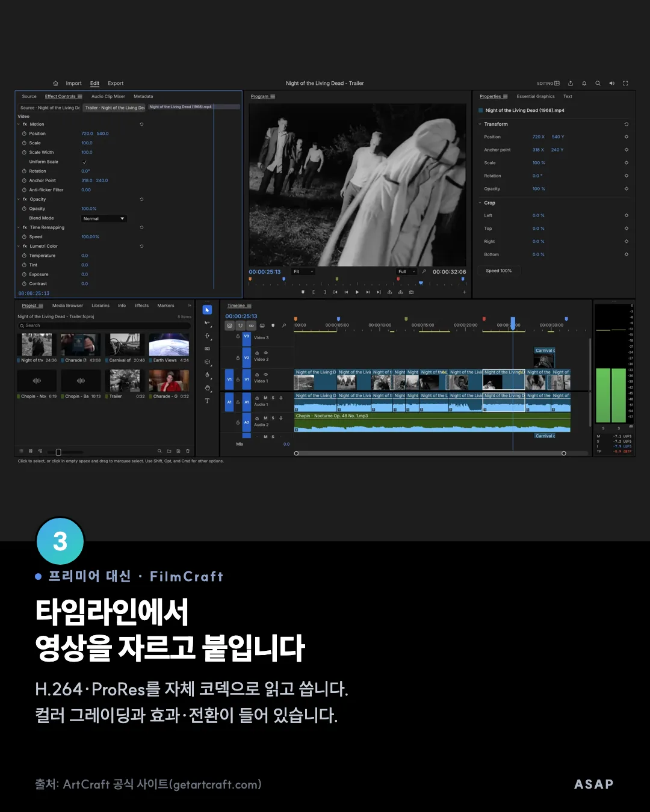Mute the Audio 1 track
The width and height of the screenshot is (650, 812).
pos(265,398)
